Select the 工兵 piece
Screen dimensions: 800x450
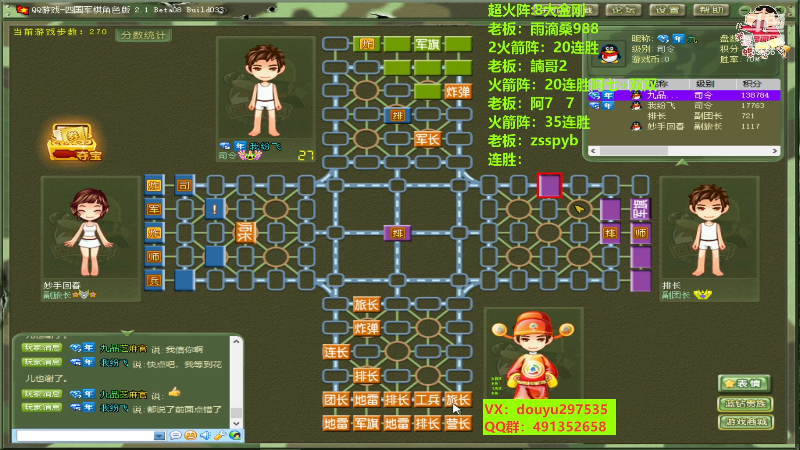(428, 399)
